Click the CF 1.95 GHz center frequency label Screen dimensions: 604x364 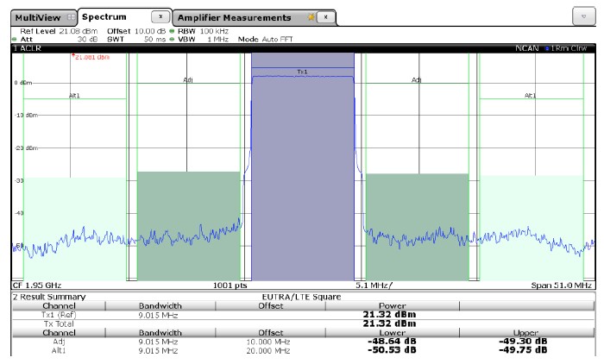[x=35, y=285]
